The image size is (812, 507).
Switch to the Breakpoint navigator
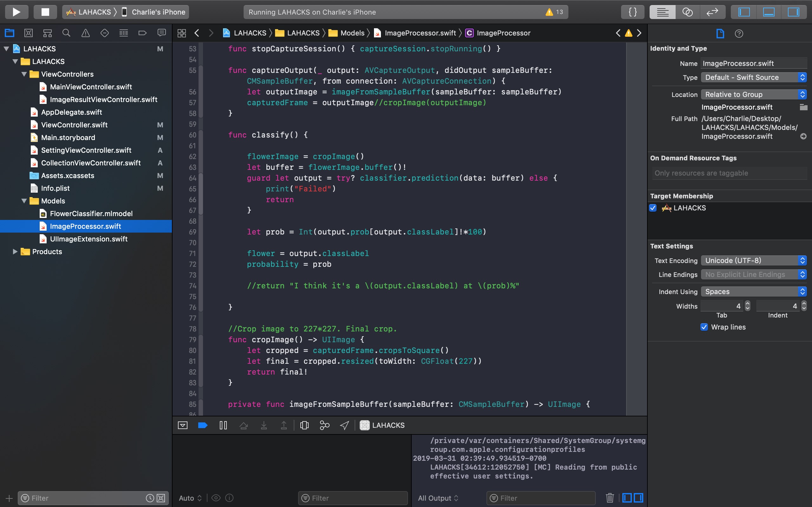[143, 33]
